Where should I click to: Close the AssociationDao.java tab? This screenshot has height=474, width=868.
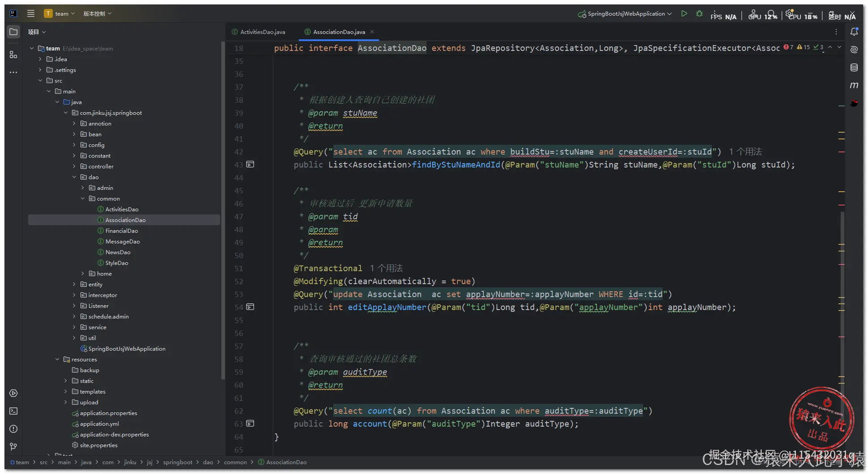[372, 32]
